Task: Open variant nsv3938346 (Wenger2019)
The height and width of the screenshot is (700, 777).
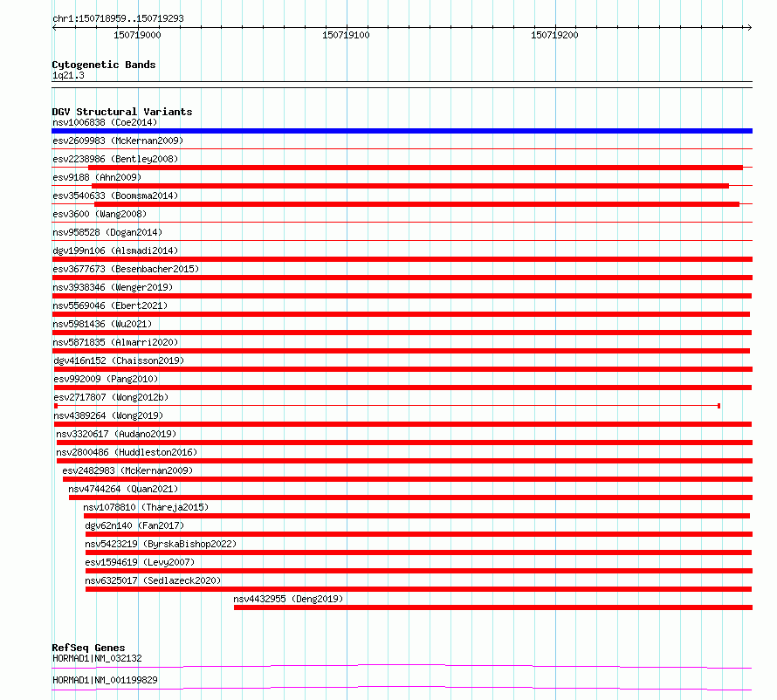Action: [113, 287]
